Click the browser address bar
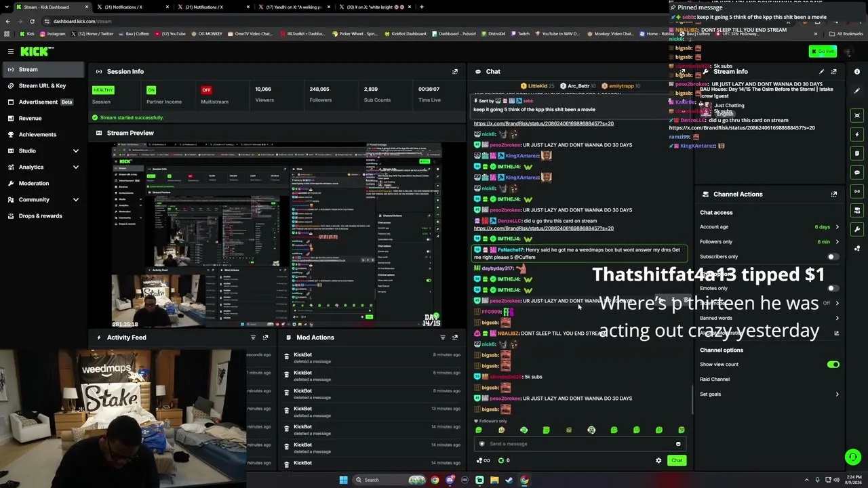Screen dimensions: 868x488 click(380, 21)
